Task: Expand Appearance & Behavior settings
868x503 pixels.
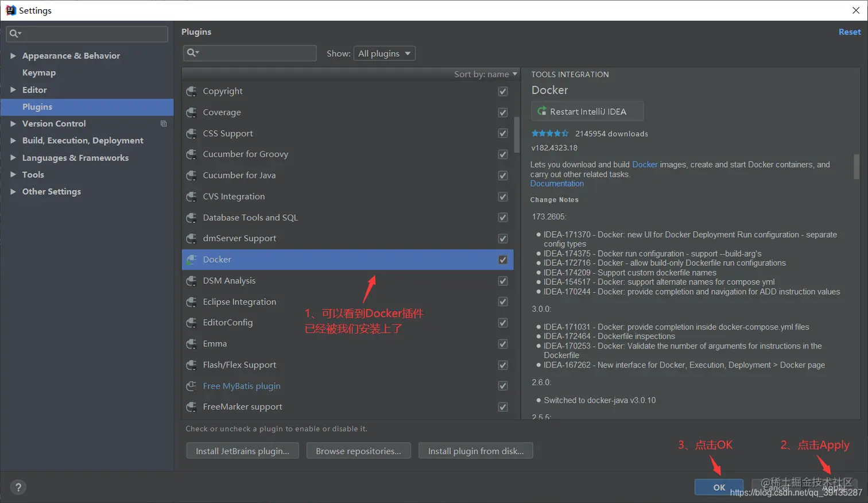Action: (x=13, y=56)
